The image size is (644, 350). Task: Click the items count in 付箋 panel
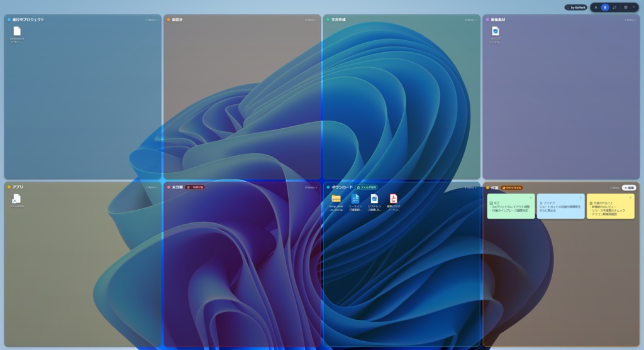tap(614, 187)
